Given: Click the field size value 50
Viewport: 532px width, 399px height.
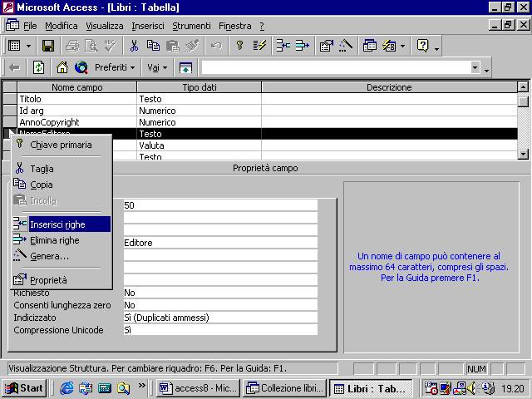Looking at the screenshot, I should (220, 205).
